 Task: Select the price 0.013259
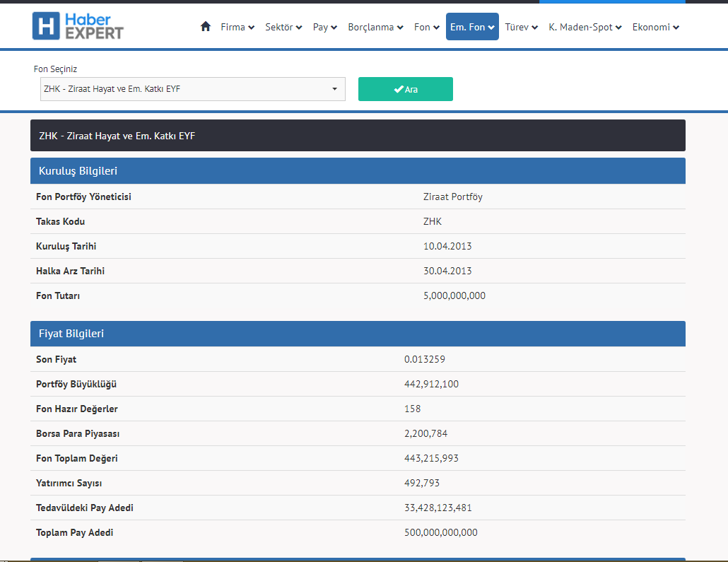click(x=424, y=359)
